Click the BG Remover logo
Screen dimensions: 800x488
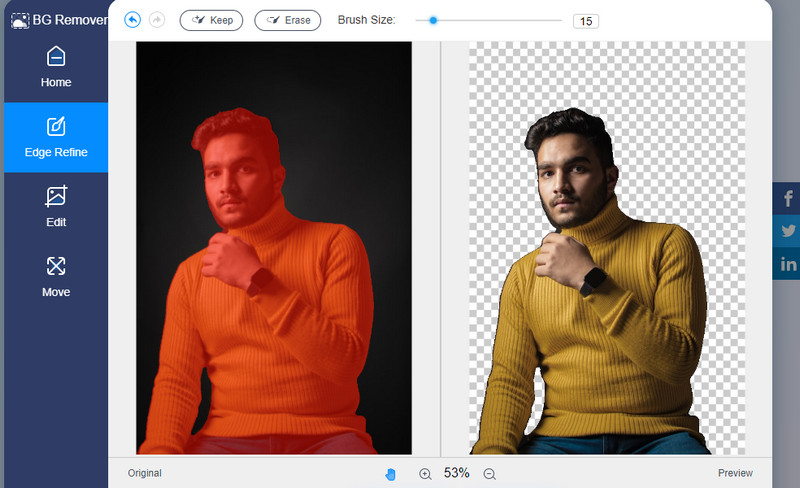[55, 19]
